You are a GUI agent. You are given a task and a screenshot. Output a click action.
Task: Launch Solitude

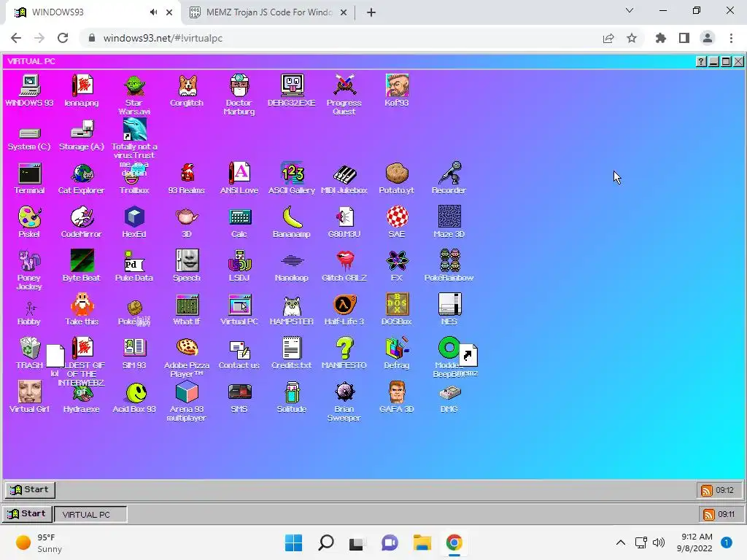pyautogui.click(x=292, y=392)
